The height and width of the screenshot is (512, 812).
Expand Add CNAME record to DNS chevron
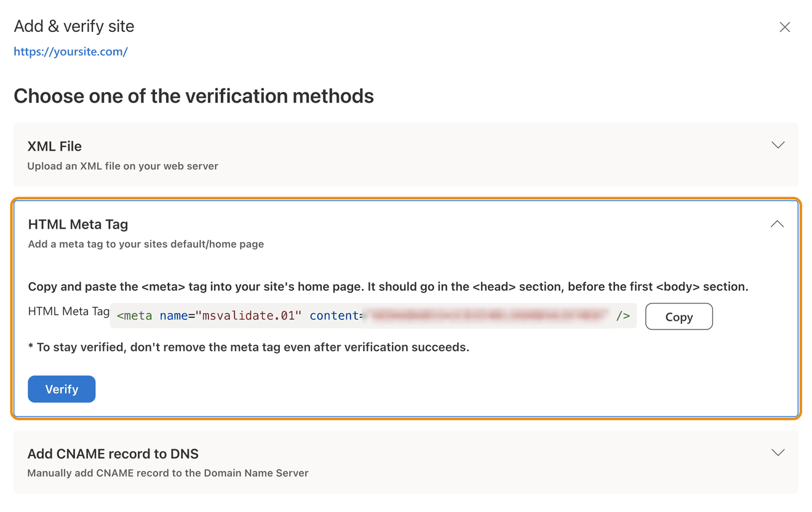(778, 452)
